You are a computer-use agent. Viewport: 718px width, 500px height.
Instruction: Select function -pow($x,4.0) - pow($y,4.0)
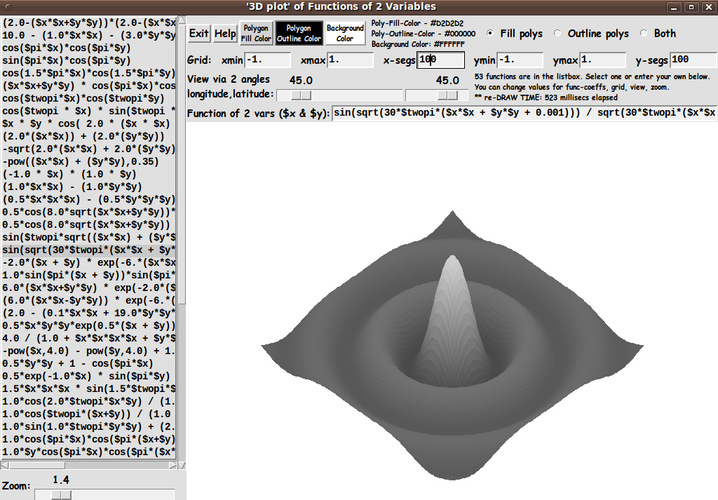(x=88, y=351)
